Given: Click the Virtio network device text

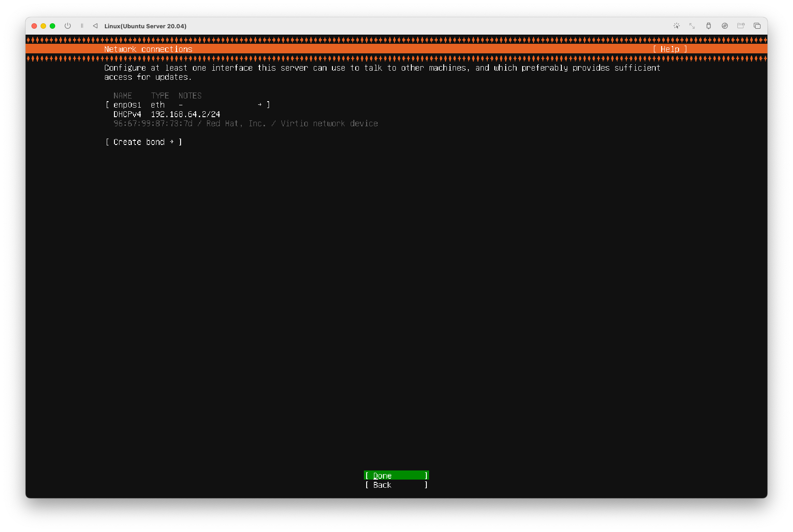Looking at the screenshot, I should click(329, 124).
